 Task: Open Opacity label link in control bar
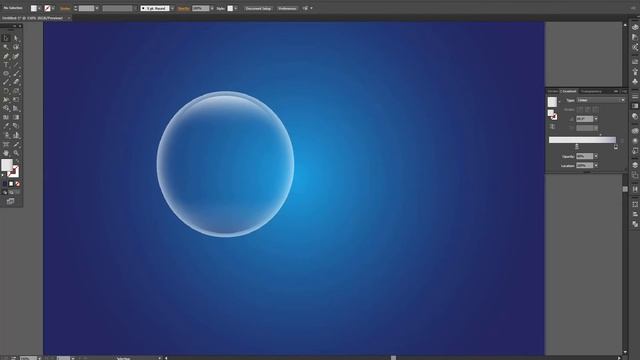point(184,8)
